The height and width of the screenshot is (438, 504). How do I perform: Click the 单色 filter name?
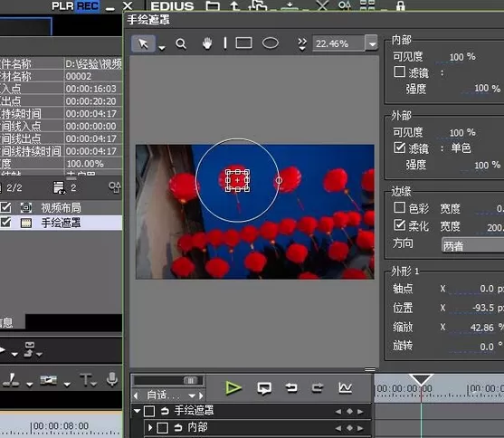[461, 148]
